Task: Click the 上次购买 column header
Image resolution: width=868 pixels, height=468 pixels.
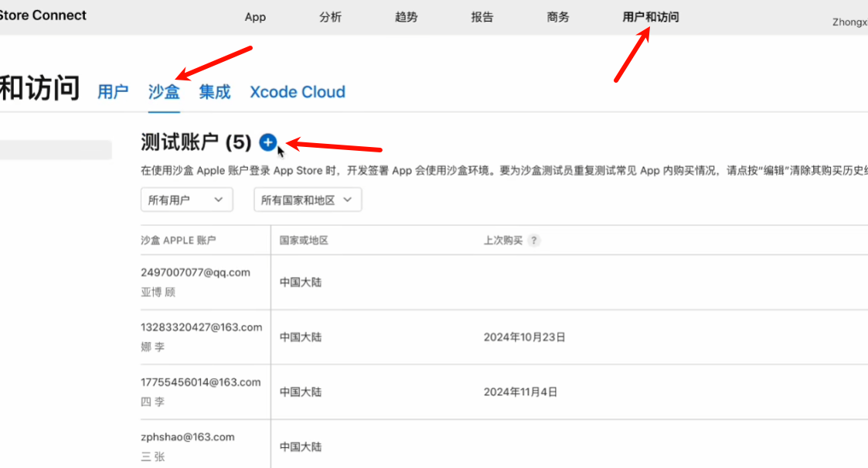Action: 503,241
